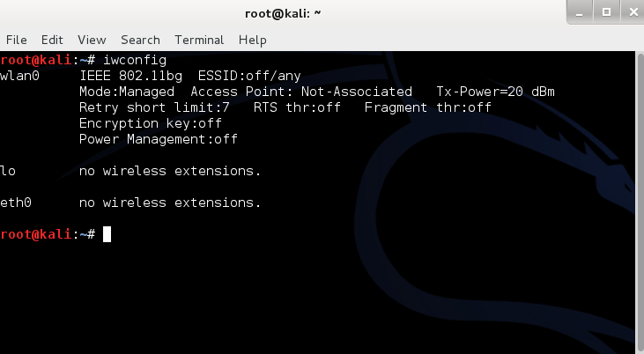
Task: Click the wlan0 interface name
Action: click(x=19, y=76)
